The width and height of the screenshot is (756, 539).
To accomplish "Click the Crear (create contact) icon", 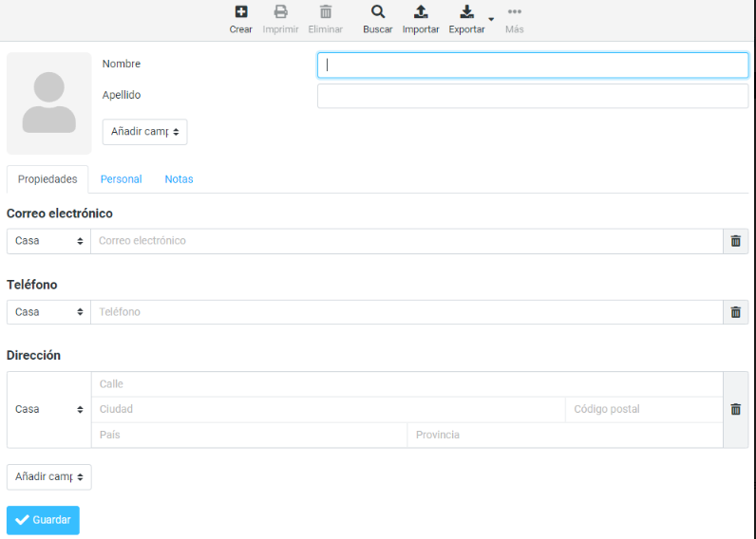I will tap(240, 11).
